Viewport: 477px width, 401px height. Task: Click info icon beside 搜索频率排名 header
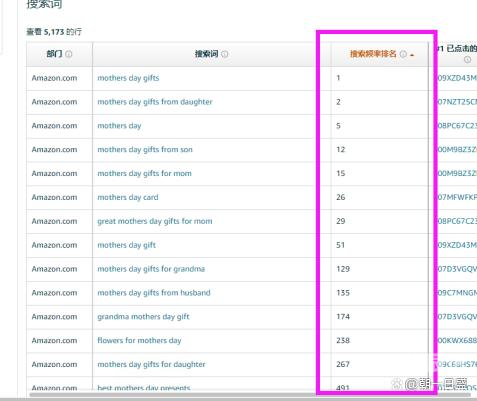click(403, 54)
